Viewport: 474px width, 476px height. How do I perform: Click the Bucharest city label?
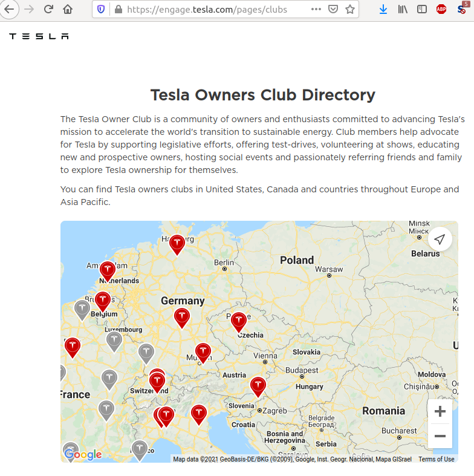(399, 431)
